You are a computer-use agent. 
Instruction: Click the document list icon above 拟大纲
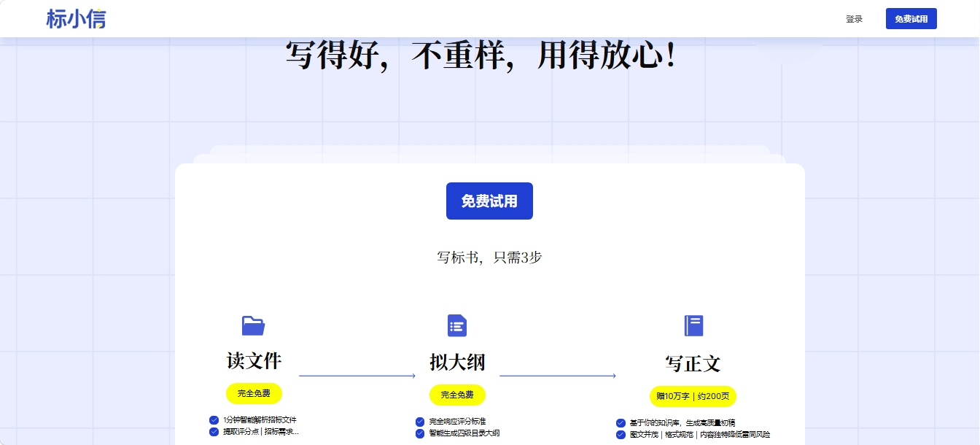(457, 325)
